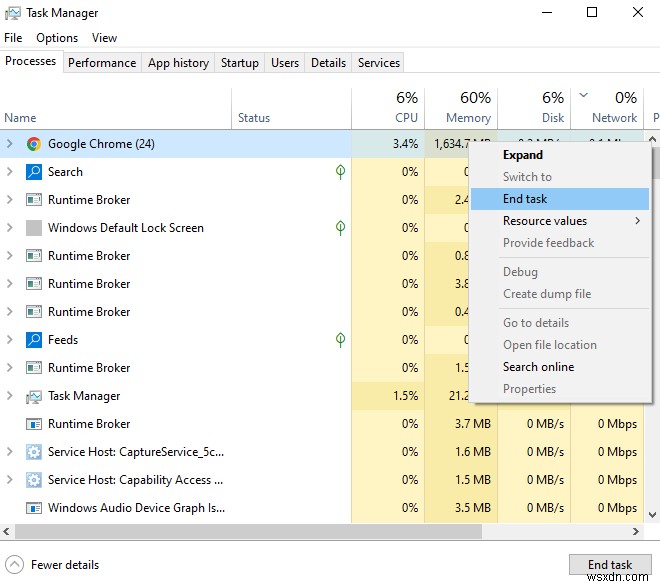Sort by the Status column header
The width and height of the screenshot is (660, 587).
[x=291, y=109]
